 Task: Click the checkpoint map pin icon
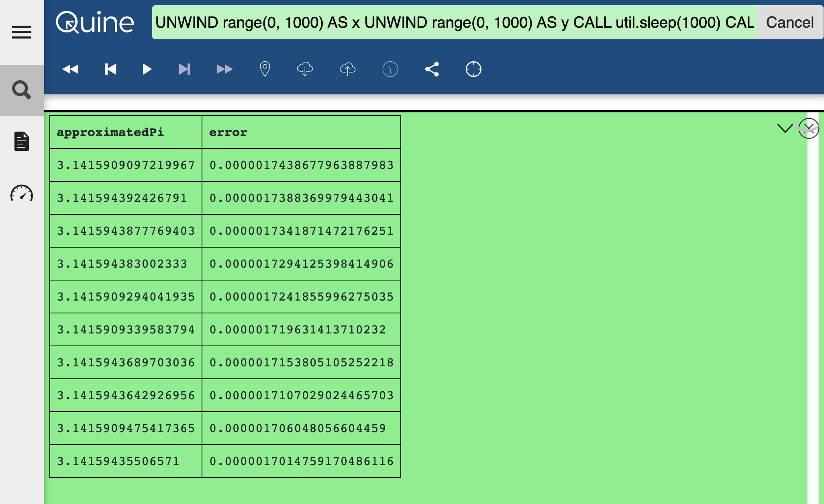pyautogui.click(x=265, y=69)
